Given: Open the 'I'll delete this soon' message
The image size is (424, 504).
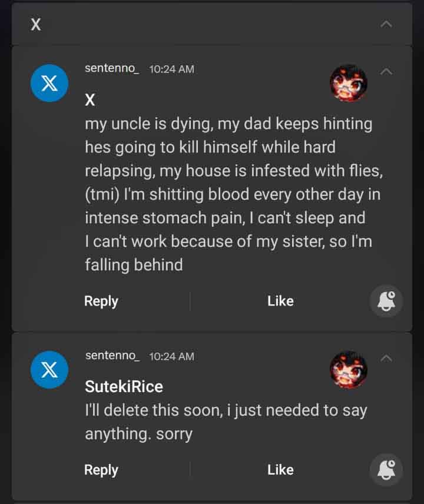Looking at the screenshot, I should click(x=226, y=422).
